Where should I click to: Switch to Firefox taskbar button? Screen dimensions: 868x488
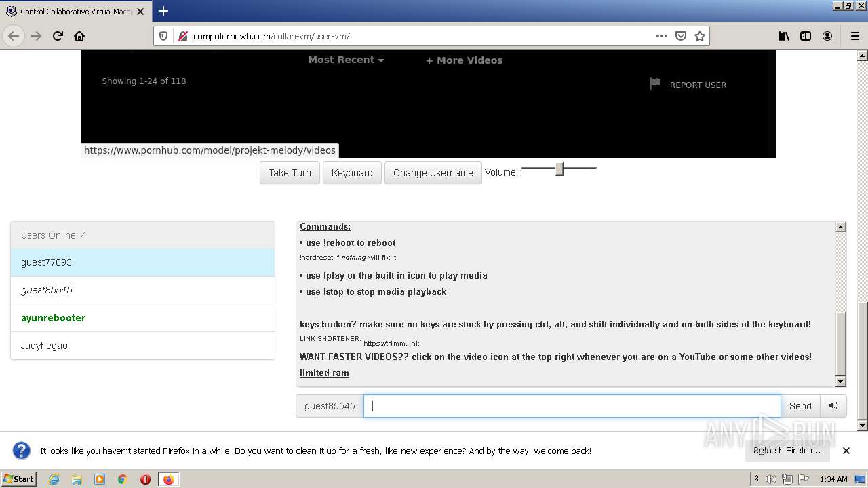tap(168, 479)
